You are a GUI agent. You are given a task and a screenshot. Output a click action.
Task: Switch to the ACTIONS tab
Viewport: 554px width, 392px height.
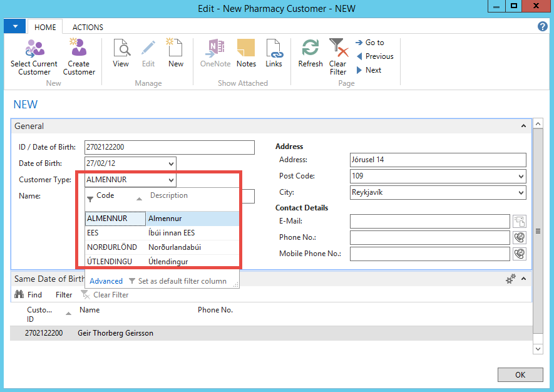(88, 28)
